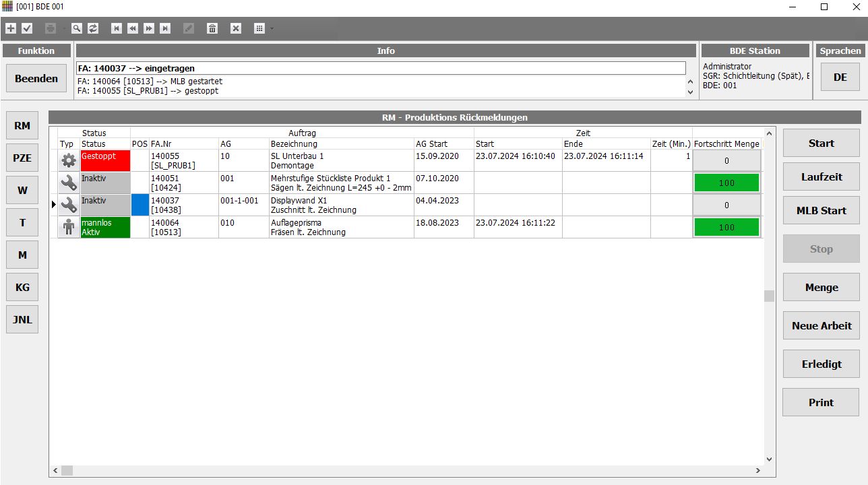Click the magnifier search toolbar icon
This screenshot has height=485, width=868.
(x=77, y=28)
